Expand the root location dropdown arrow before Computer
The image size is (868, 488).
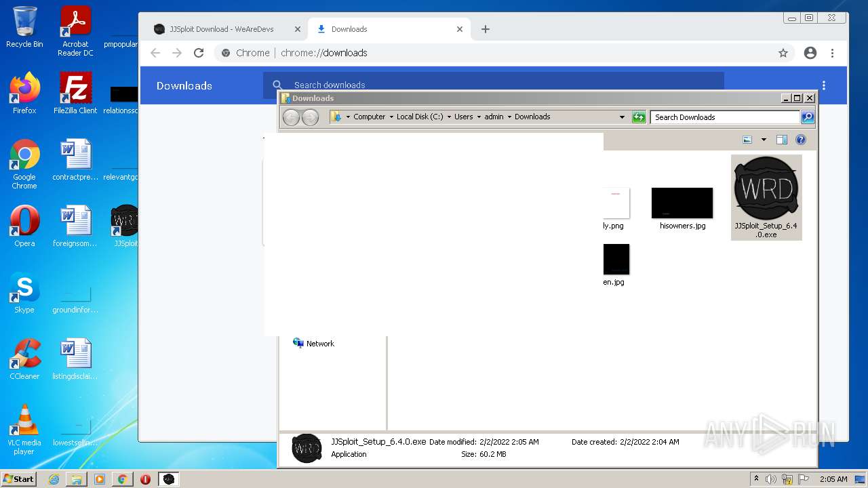pos(348,117)
